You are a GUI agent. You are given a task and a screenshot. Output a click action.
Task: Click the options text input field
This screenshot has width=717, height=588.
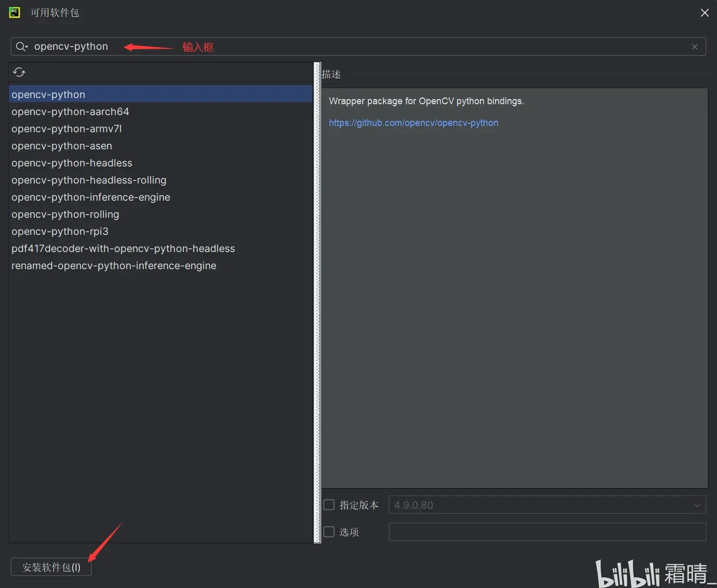547,531
